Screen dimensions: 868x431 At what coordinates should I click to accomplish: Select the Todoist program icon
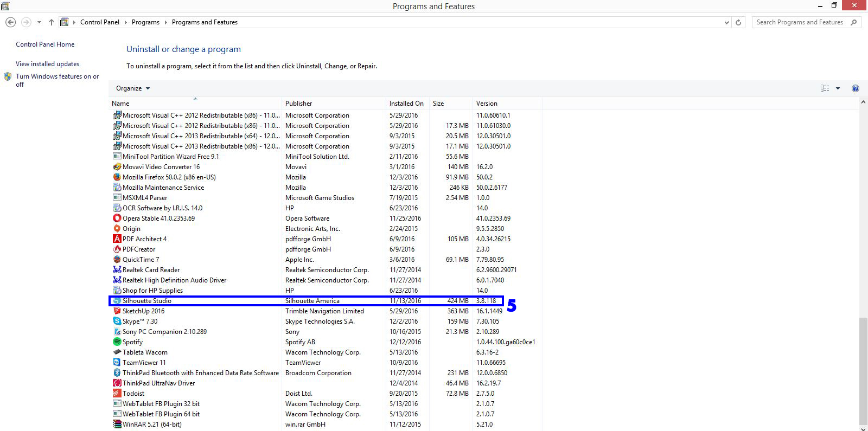click(117, 394)
